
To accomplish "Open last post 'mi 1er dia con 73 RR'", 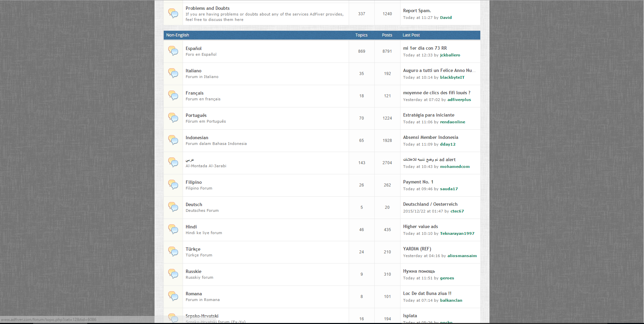I will pyautogui.click(x=425, y=48).
